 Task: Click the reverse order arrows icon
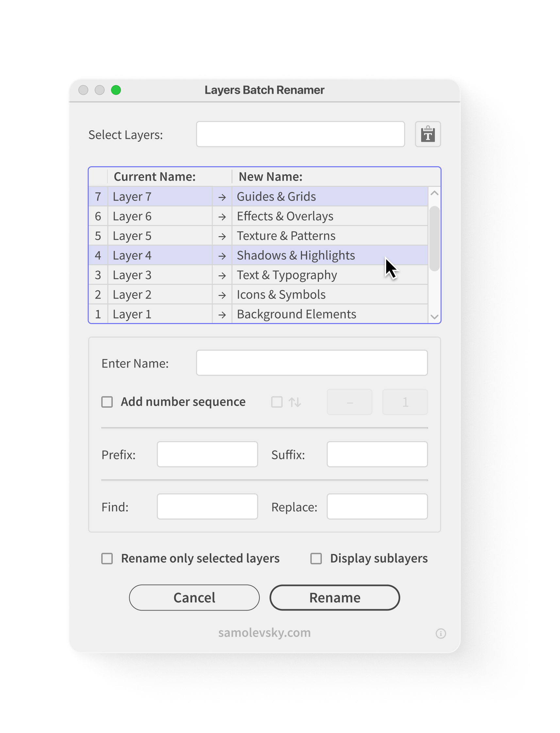pos(295,402)
